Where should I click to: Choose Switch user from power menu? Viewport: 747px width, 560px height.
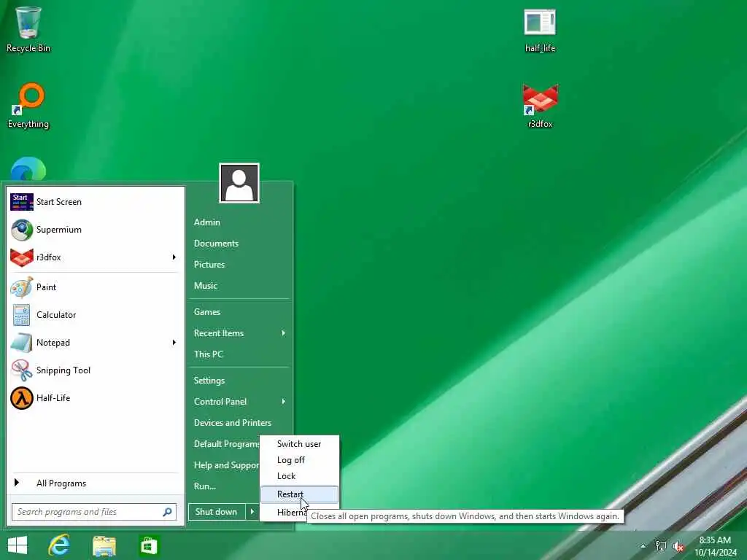pos(299,444)
